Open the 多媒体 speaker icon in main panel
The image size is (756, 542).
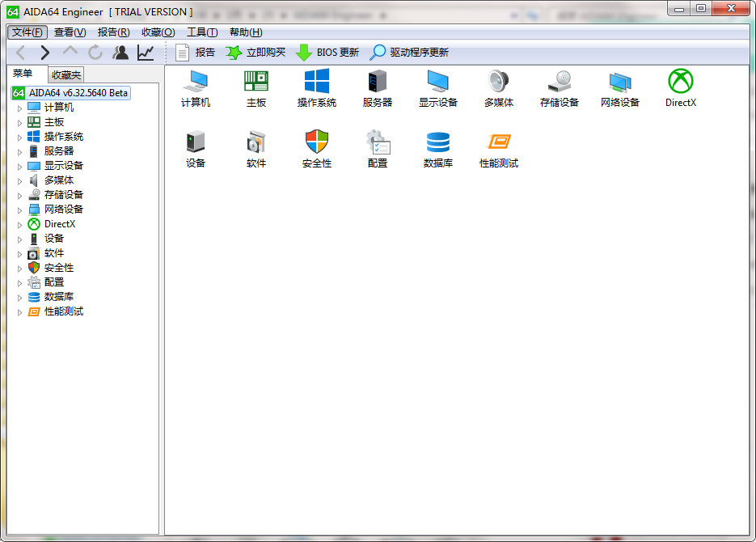point(499,89)
